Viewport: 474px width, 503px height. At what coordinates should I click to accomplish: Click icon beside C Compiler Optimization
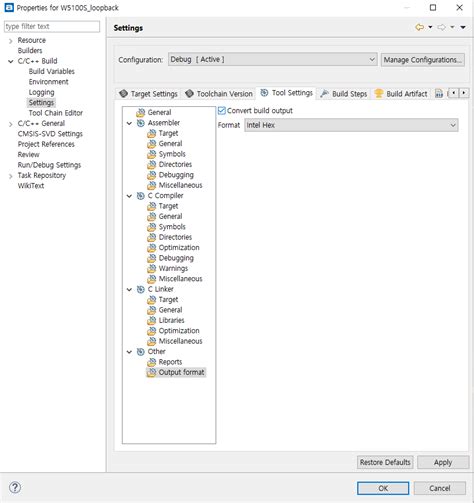(152, 248)
